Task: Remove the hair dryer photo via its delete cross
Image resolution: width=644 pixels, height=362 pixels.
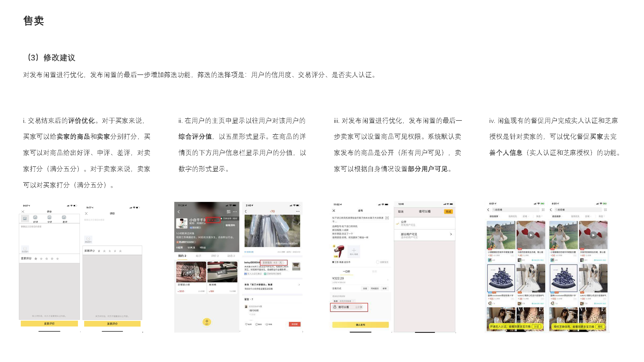Action: [334, 246]
